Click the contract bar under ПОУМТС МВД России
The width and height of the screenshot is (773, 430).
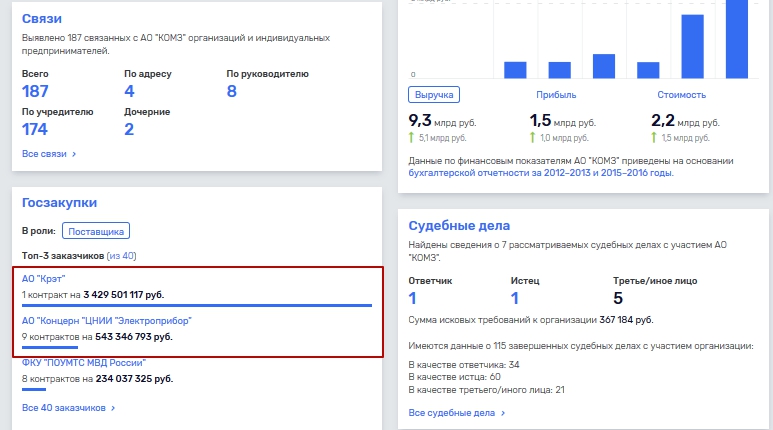coord(34,390)
